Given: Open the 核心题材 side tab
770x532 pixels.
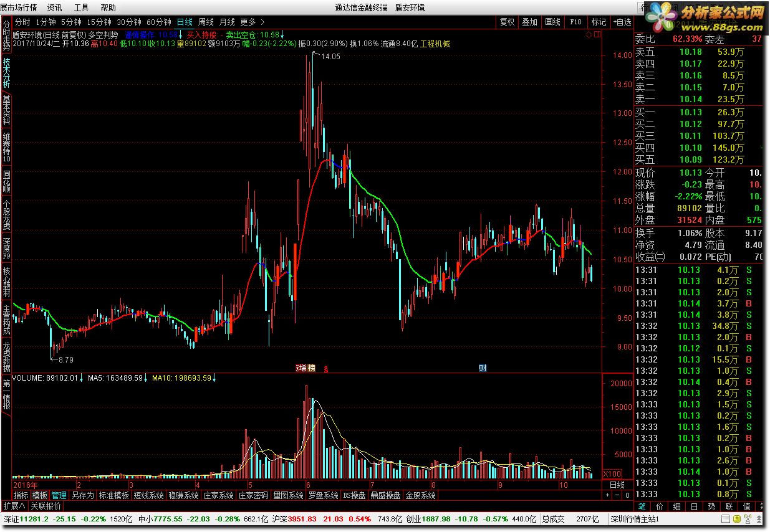Looking at the screenshot, I should pyautogui.click(x=6, y=282).
